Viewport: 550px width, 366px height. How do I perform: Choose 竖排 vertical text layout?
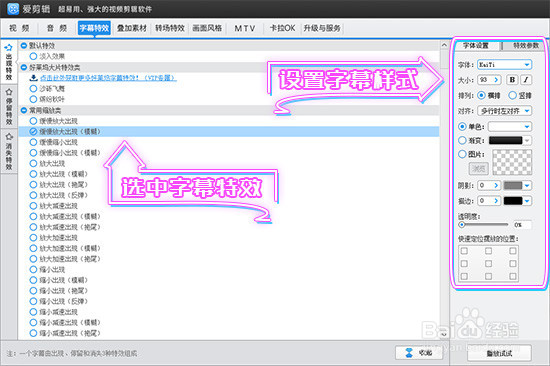tap(512, 95)
